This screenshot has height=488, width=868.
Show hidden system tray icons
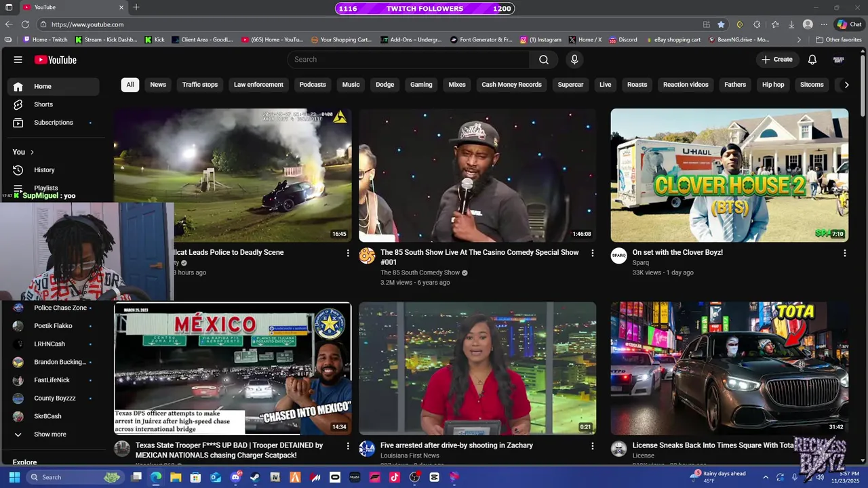pyautogui.click(x=766, y=477)
